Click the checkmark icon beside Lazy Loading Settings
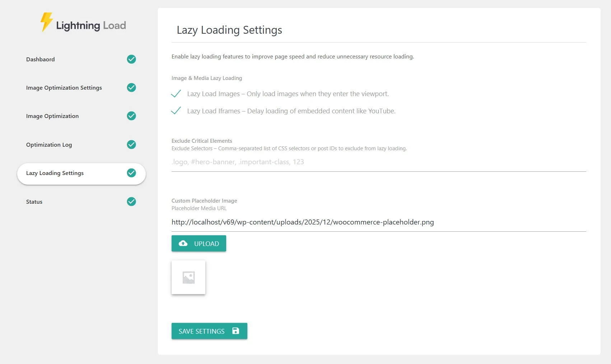Image resolution: width=611 pixels, height=364 pixels. tap(131, 173)
